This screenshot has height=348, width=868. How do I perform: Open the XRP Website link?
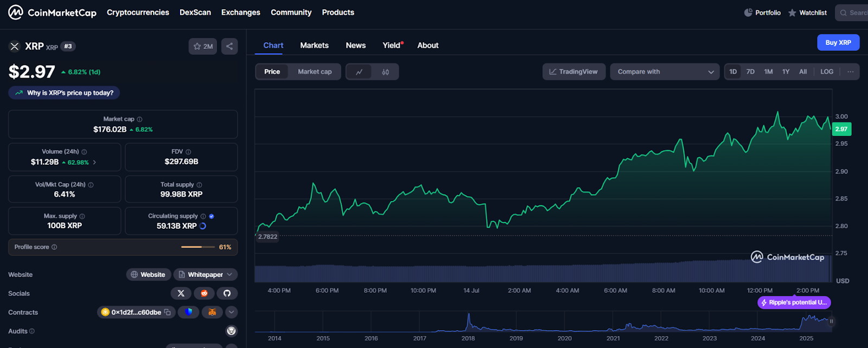click(x=149, y=275)
